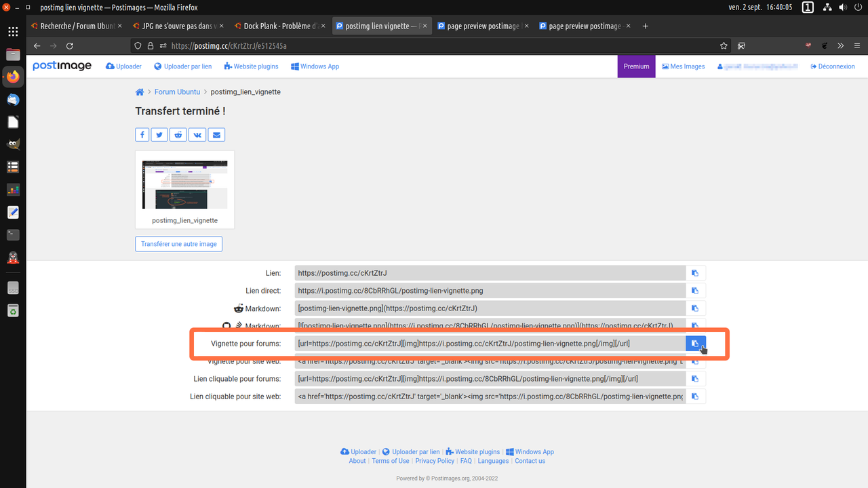The height and width of the screenshot is (488, 868).
Task: Open Forum Ubuntu breadcrumb link
Action: [177, 92]
